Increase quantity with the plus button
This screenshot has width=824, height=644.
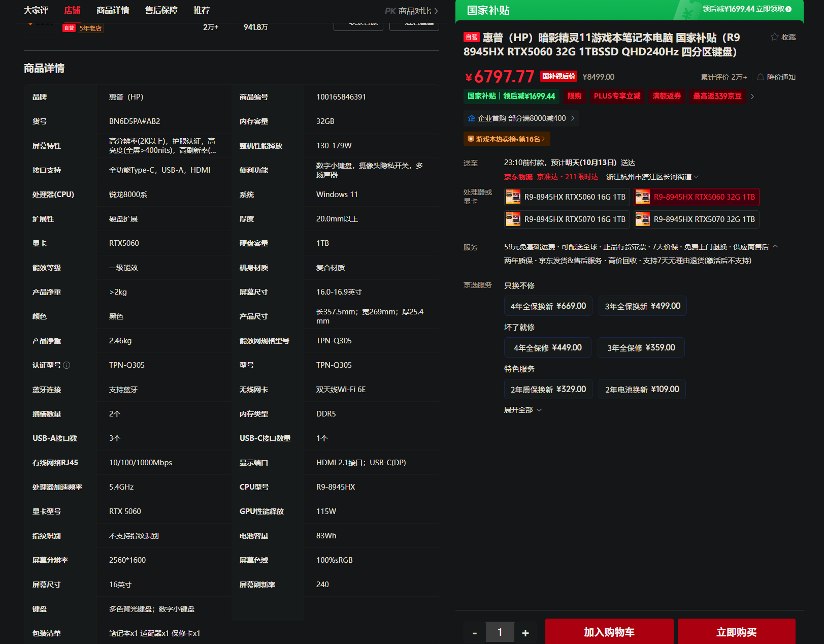[x=525, y=633]
